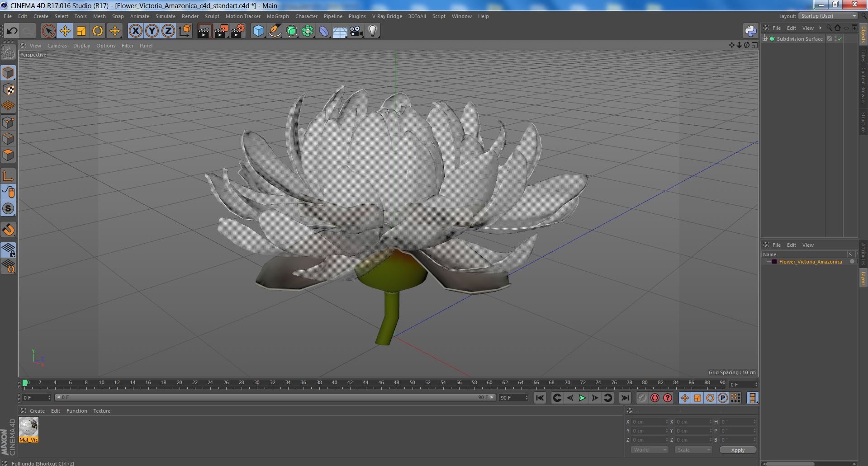
Task: Activate the Move tool
Action: click(x=65, y=31)
